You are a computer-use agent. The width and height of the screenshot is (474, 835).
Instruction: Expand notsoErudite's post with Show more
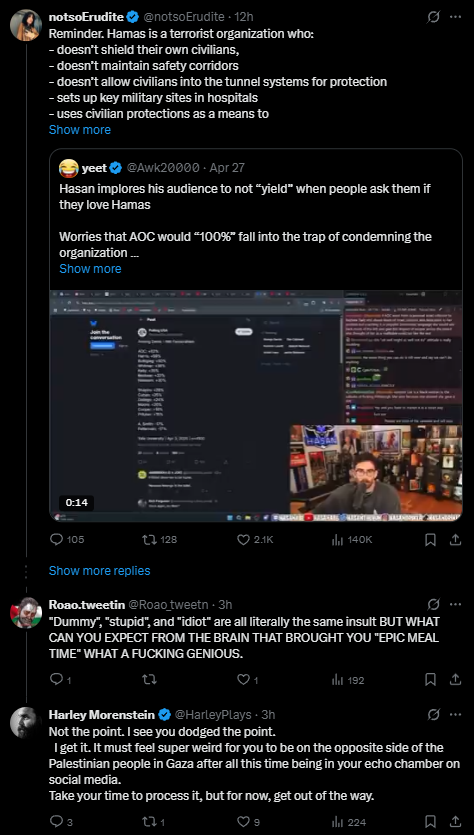[80, 129]
